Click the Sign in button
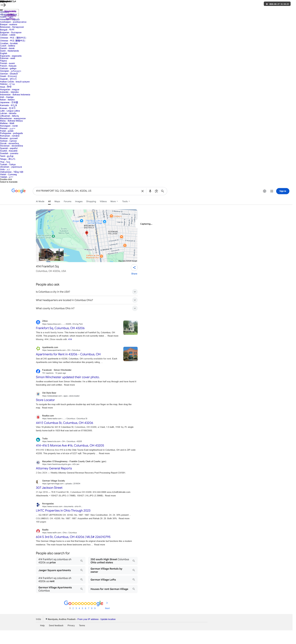Image resolution: width=296 pixels, height=644 pixels. [x=283, y=191]
